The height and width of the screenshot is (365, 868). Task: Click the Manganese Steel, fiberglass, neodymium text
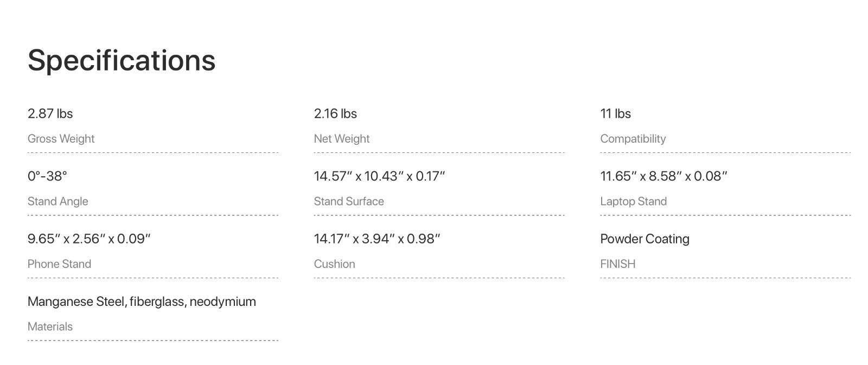(x=142, y=302)
